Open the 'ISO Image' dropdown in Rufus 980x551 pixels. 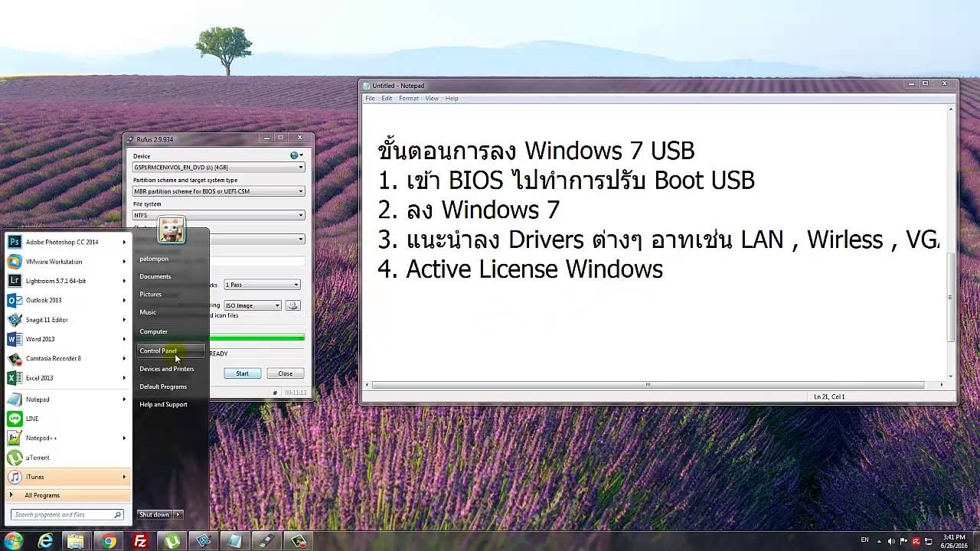tap(252, 305)
